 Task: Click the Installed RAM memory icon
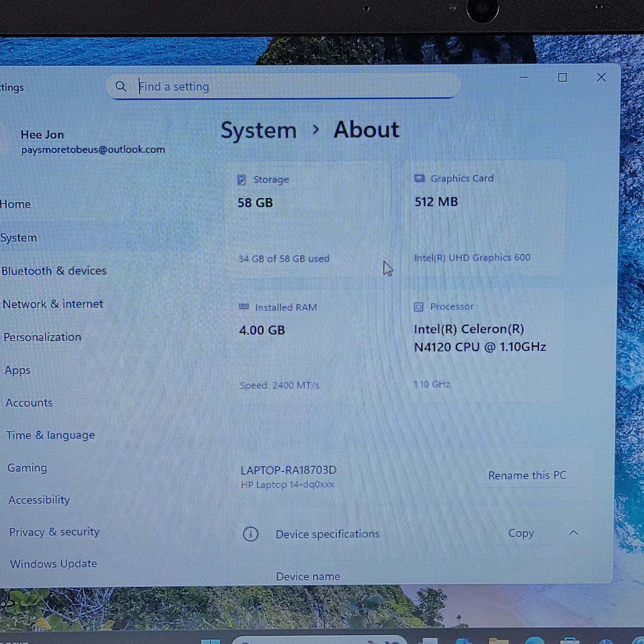(244, 307)
